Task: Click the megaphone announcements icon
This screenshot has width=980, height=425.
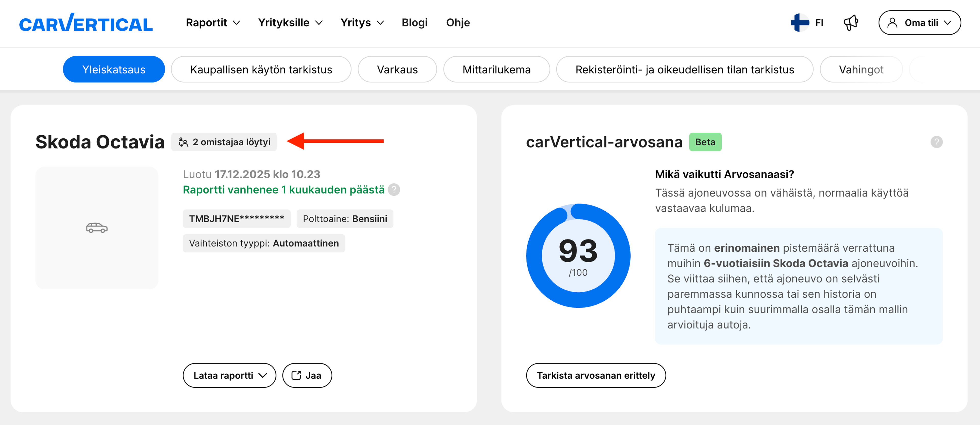Action: tap(851, 23)
